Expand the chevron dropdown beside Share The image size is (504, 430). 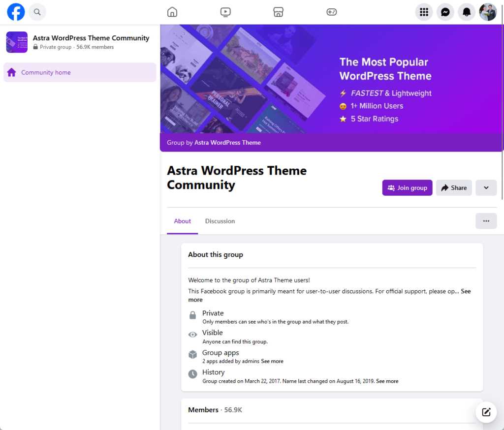coord(486,187)
